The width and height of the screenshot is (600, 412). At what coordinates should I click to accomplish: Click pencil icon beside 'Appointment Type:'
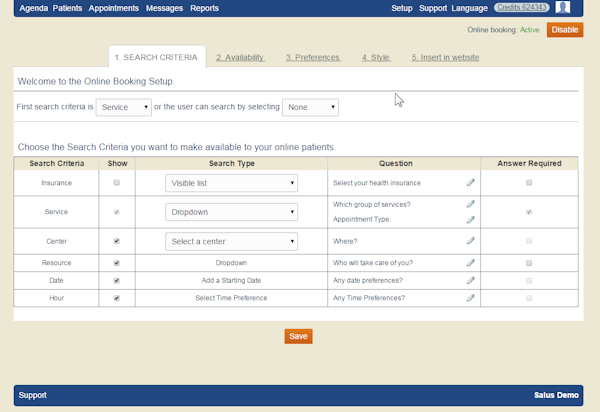[470, 219]
